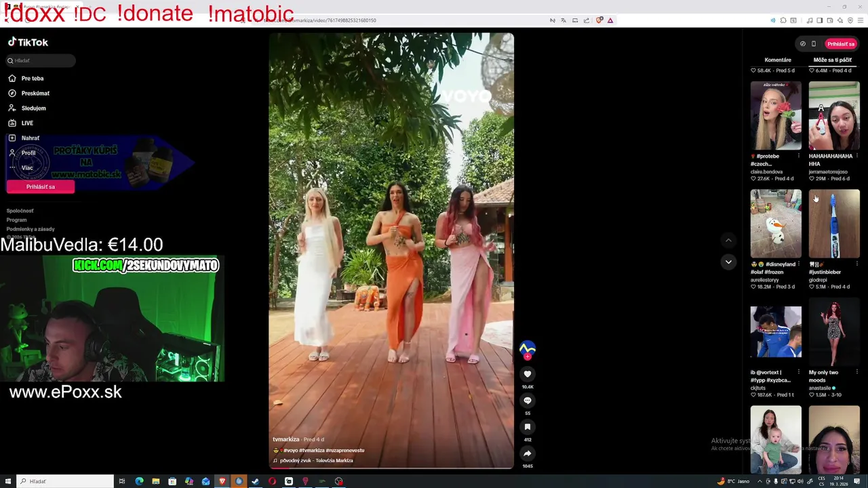The height and width of the screenshot is (488, 868).
Task: Open comments via speech bubble icon
Action: [x=527, y=401]
